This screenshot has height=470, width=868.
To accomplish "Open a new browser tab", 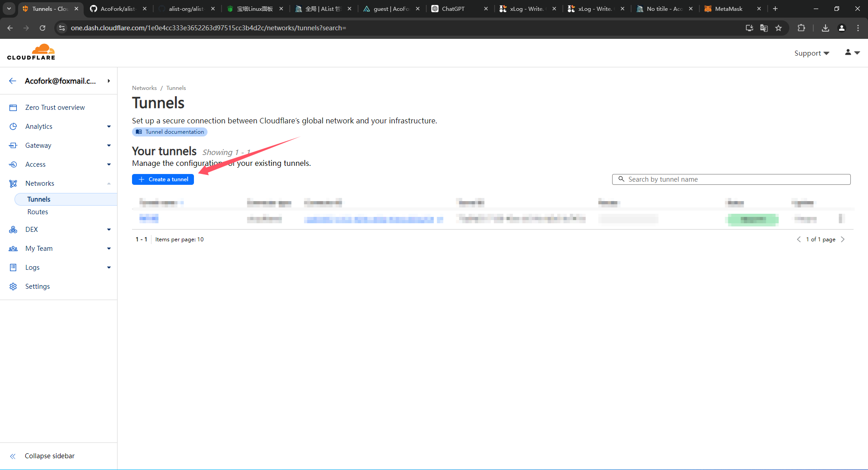I will pyautogui.click(x=775, y=9).
